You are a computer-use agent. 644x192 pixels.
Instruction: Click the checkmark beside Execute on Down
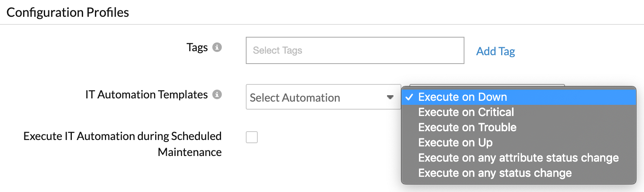[x=409, y=97]
